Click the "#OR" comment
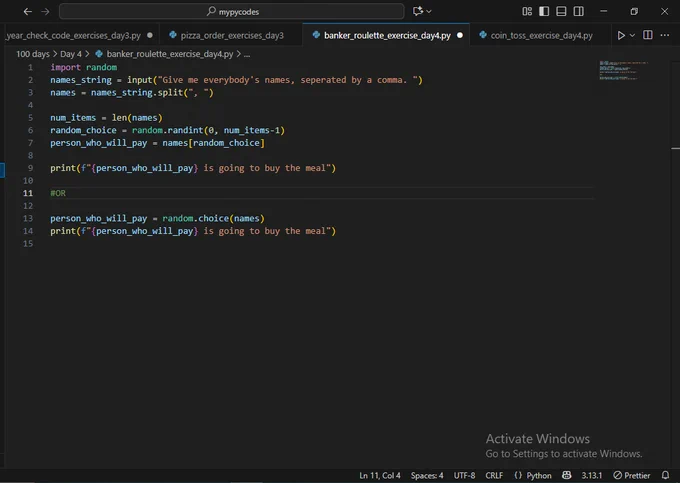 coord(58,193)
